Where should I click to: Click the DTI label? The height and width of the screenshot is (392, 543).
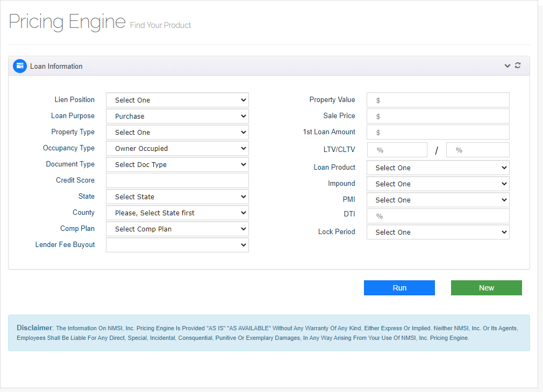(349, 214)
